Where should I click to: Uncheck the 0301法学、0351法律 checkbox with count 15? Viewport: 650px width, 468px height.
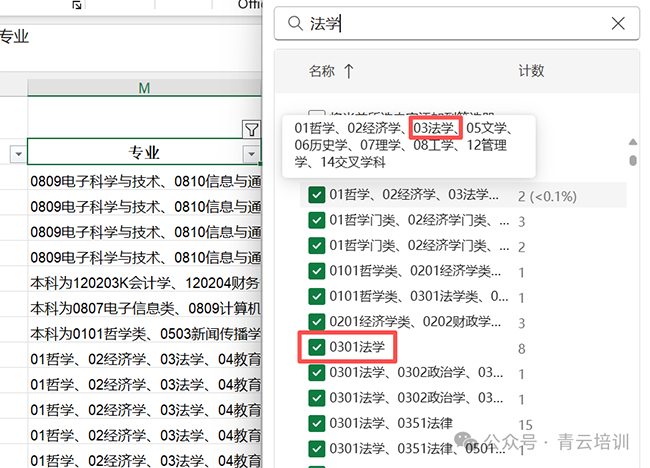[317, 423]
